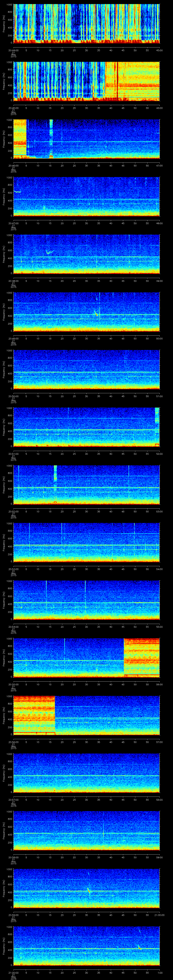This screenshot has height=980, width=173.
Task: Click the Frequency (Hz) axis label of 20:50:00 panel
Action: (4, 369)
